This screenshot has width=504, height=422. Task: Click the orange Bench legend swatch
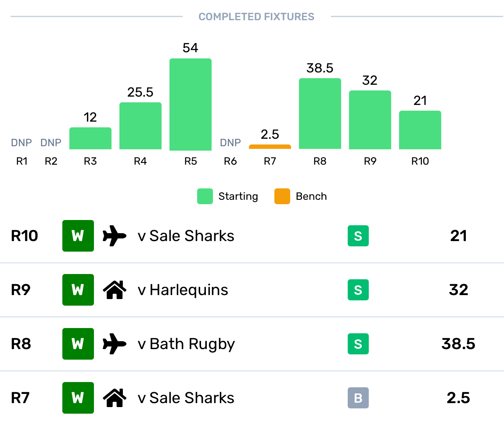[x=282, y=196]
